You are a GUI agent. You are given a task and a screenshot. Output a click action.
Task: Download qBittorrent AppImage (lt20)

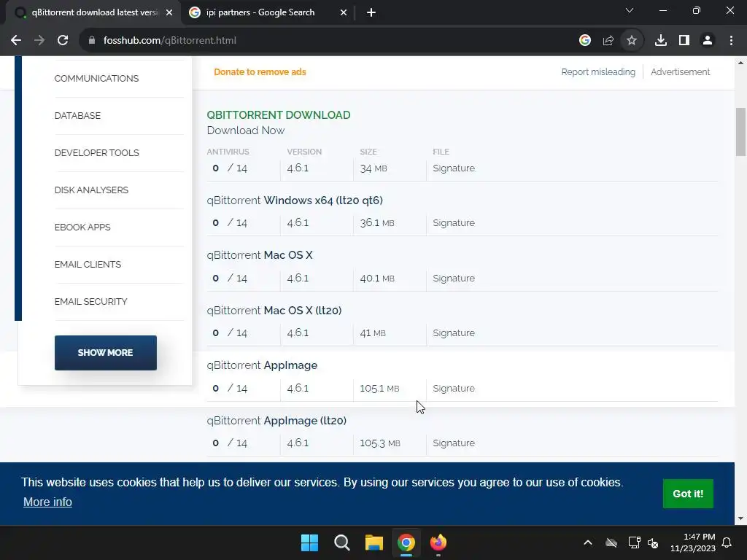pos(276,421)
